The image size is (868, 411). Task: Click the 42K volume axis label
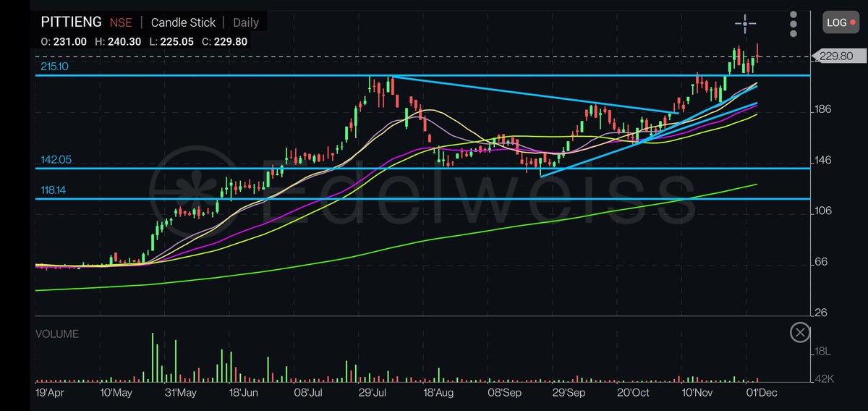[823, 379]
